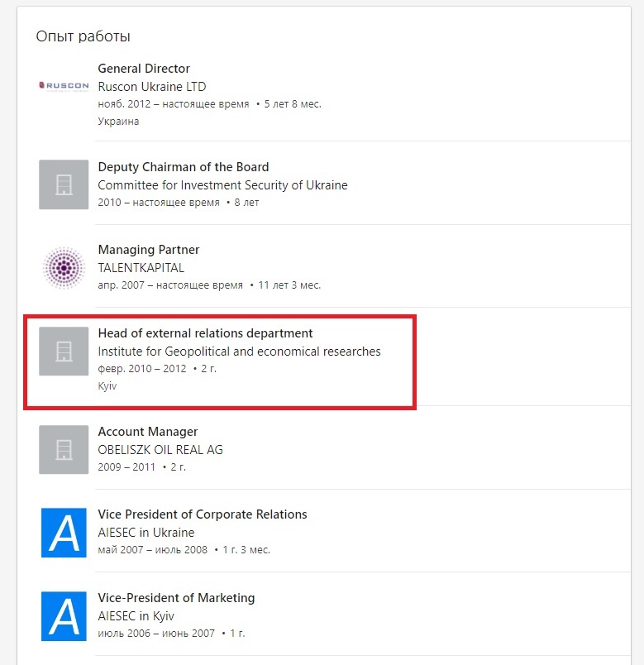The image size is (644, 665).
Task: Click the Опыт работы section heading
Action: [x=83, y=36]
